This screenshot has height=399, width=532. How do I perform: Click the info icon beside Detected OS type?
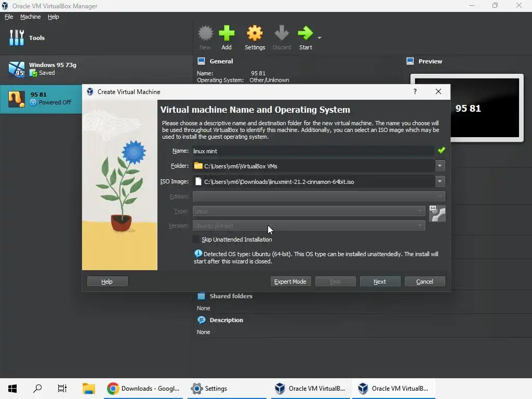point(198,254)
